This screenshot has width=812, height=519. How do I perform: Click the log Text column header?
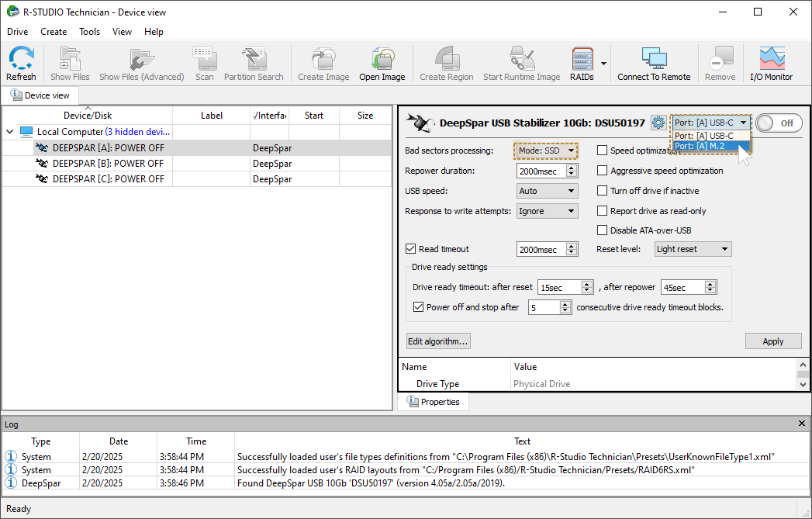(522, 441)
